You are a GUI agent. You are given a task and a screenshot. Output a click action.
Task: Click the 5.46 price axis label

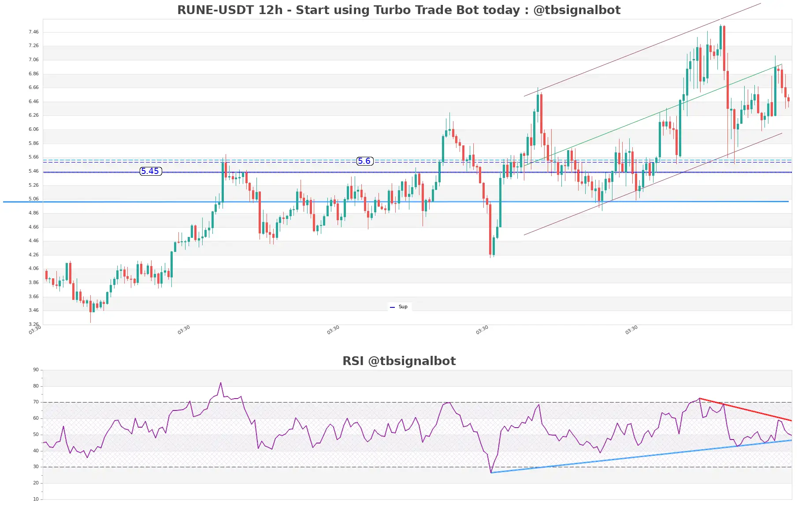tap(33, 171)
